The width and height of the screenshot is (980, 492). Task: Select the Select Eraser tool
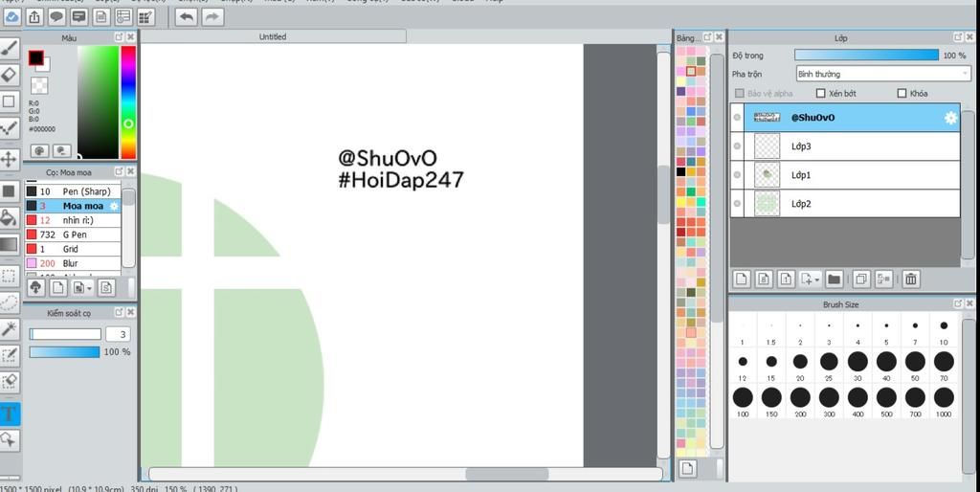click(10, 381)
